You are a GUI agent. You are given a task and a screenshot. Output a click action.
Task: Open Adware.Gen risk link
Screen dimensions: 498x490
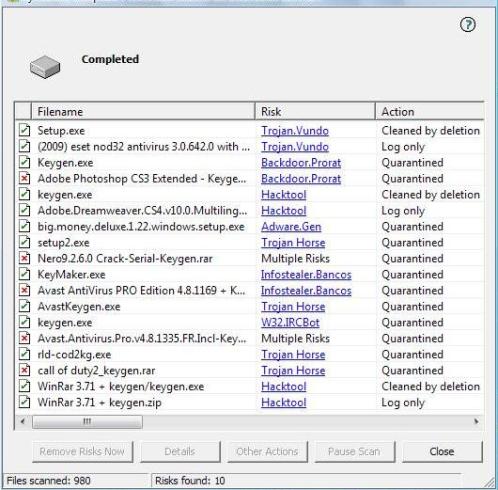pos(291,227)
